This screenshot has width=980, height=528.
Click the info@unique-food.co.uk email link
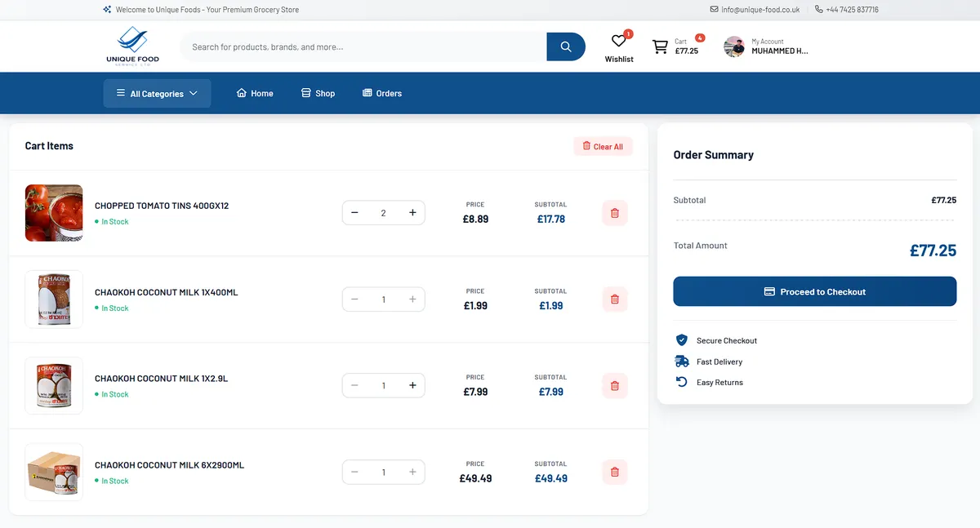pos(755,10)
